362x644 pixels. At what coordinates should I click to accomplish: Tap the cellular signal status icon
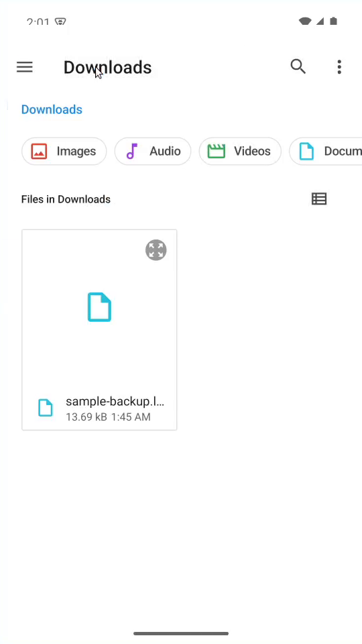(x=320, y=21)
